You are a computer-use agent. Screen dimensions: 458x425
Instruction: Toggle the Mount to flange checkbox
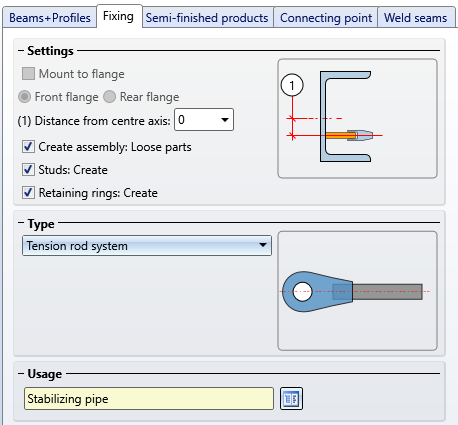point(28,74)
